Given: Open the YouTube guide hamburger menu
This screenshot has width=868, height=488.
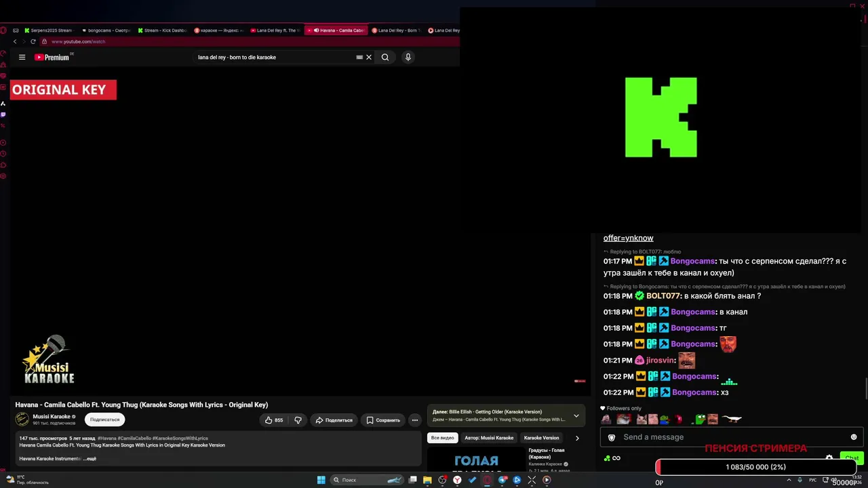Looking at the screenshot, I should point(22,58).
